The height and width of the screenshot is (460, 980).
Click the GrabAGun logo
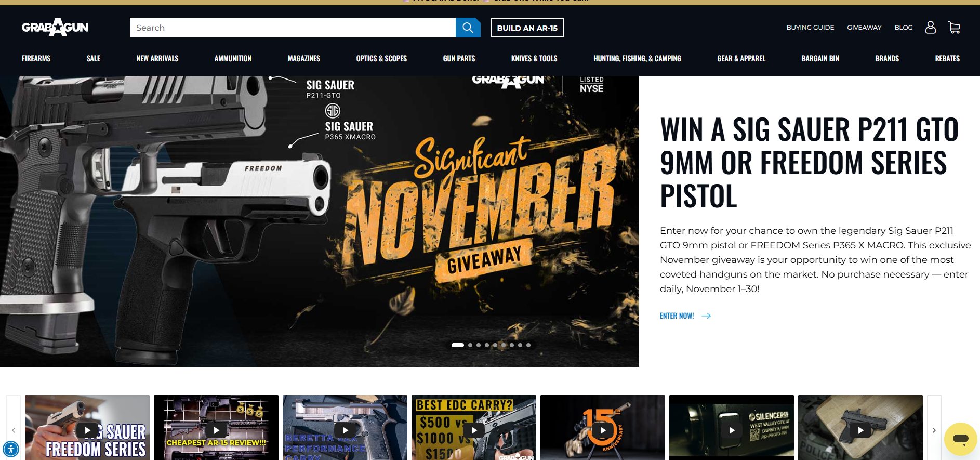55,27
